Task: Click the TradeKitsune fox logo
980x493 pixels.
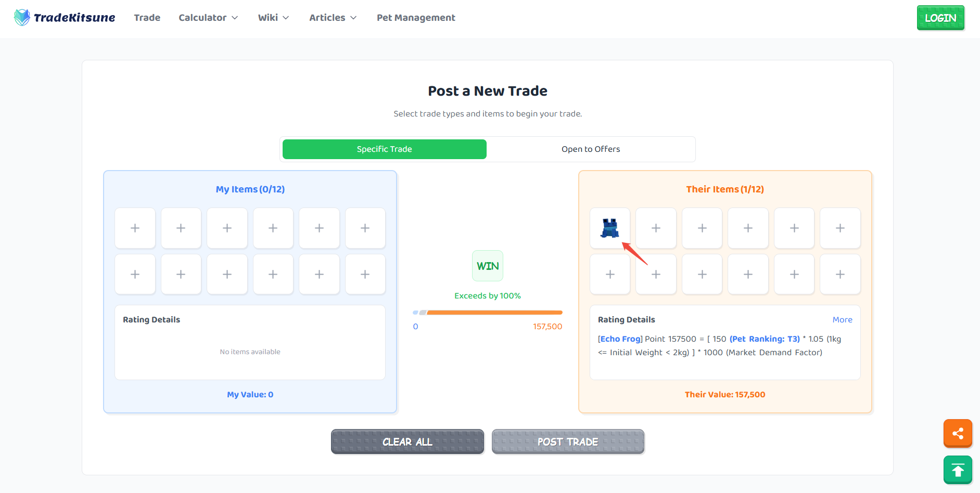Action: [x=22, y=18]
